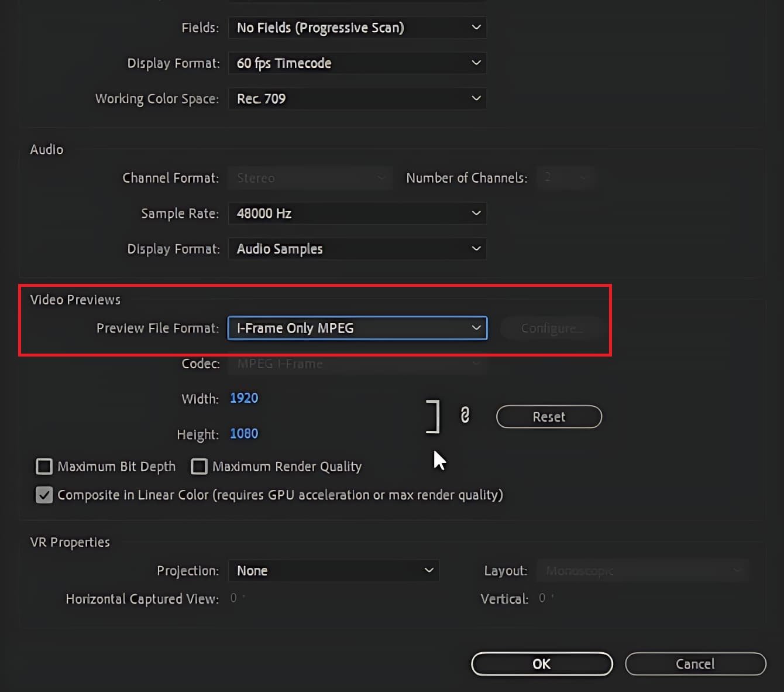Click the Channel Format Stereo dropdown
Viewport: 784px width, 692px height.
[x=310, y=178]
